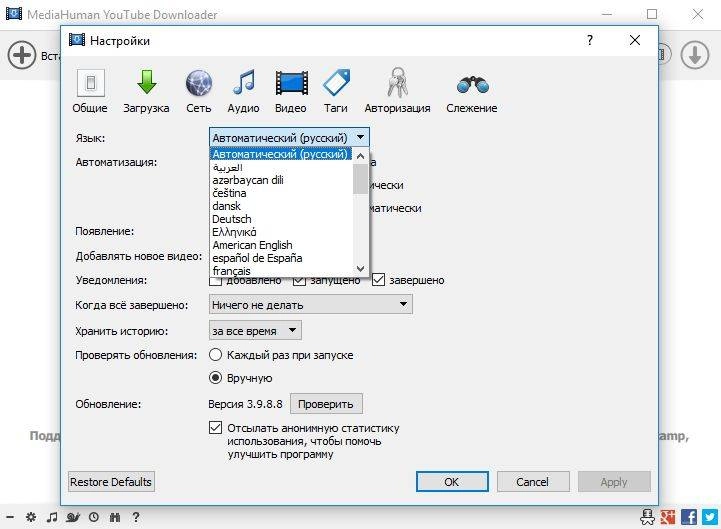The width and height of the screenshot is (721, 529).
Task: Switch to the Сеть tab
Action: click(199, 91)
